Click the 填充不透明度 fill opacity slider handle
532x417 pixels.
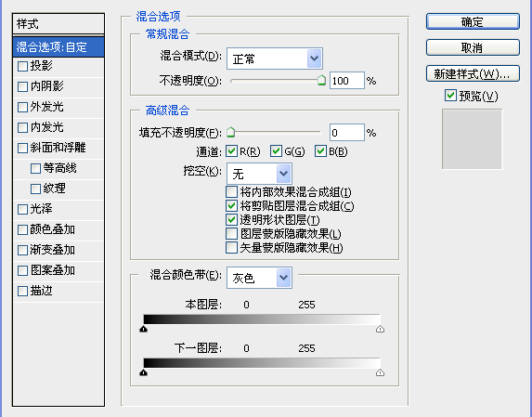pos(230,132)
